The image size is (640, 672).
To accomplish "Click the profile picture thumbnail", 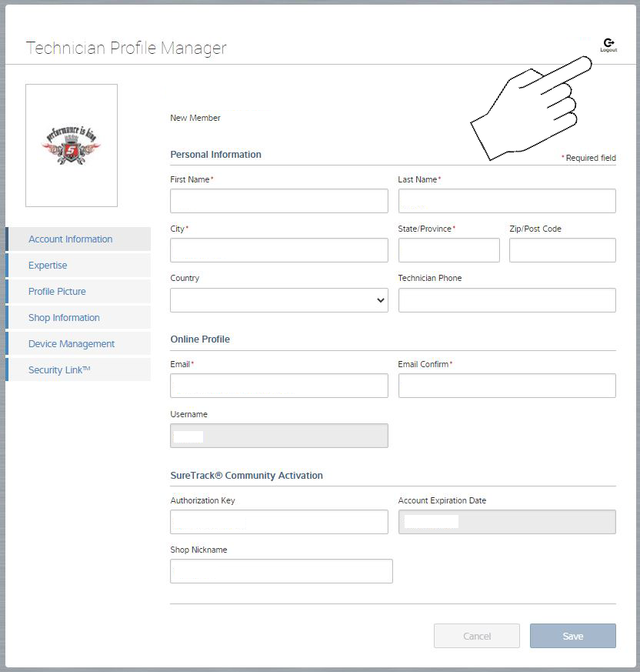I will pyautogui.click(x=71, y=145).
